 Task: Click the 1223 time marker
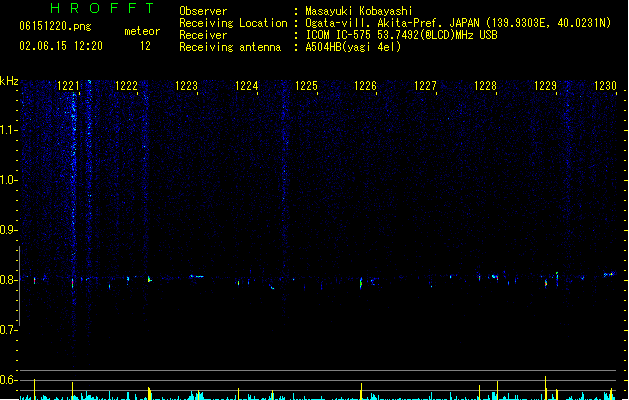[x=187, y=86]
